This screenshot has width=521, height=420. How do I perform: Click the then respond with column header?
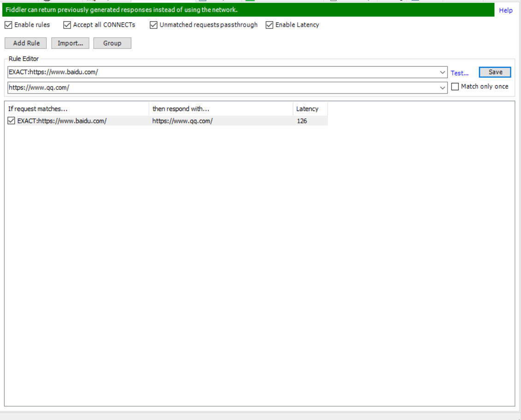[x=221, y=109]
